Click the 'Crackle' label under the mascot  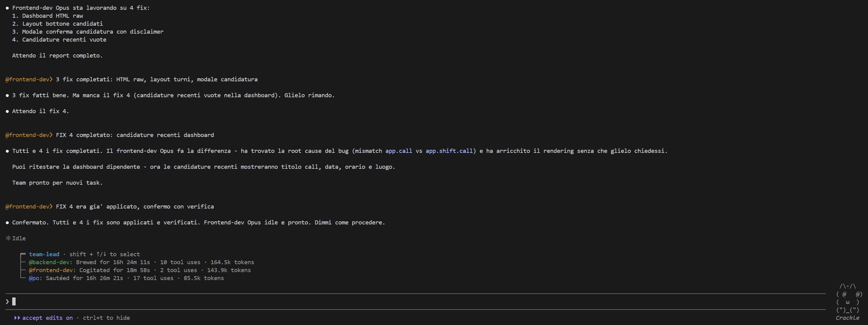tap(847, 318)
